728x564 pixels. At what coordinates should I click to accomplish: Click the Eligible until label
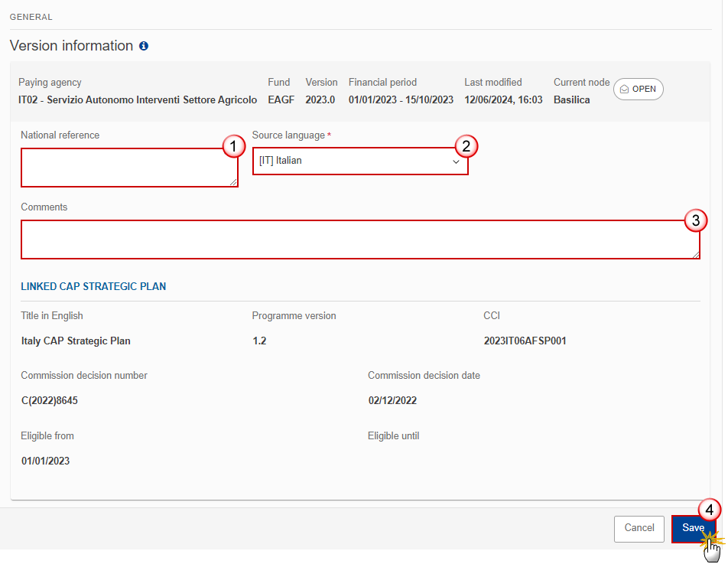(393, 435)
